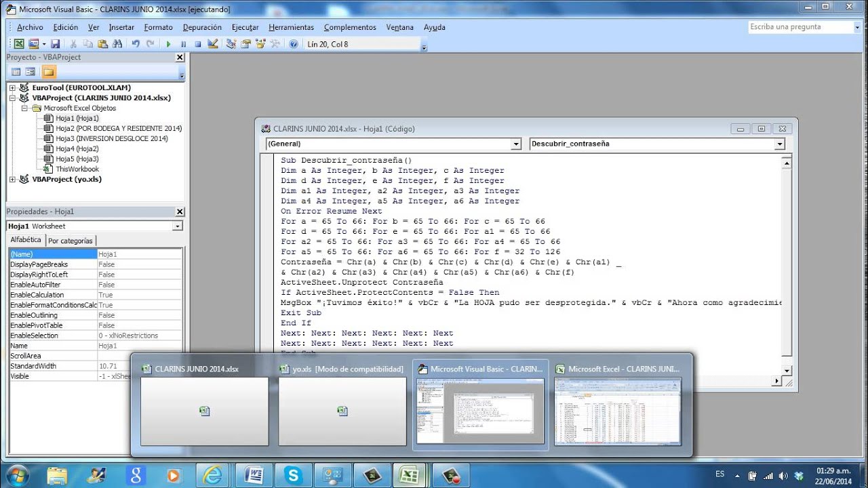868x488 pixels.
Task: Open Skype from the taskbar
Action: (x=294, y=475)
